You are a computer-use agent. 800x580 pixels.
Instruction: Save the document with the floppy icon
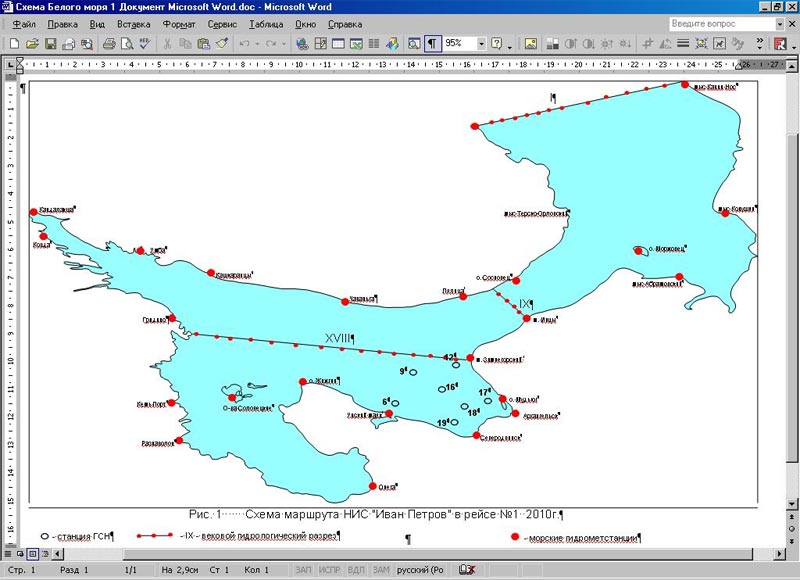pyautogui.click(x=50, y=44)
